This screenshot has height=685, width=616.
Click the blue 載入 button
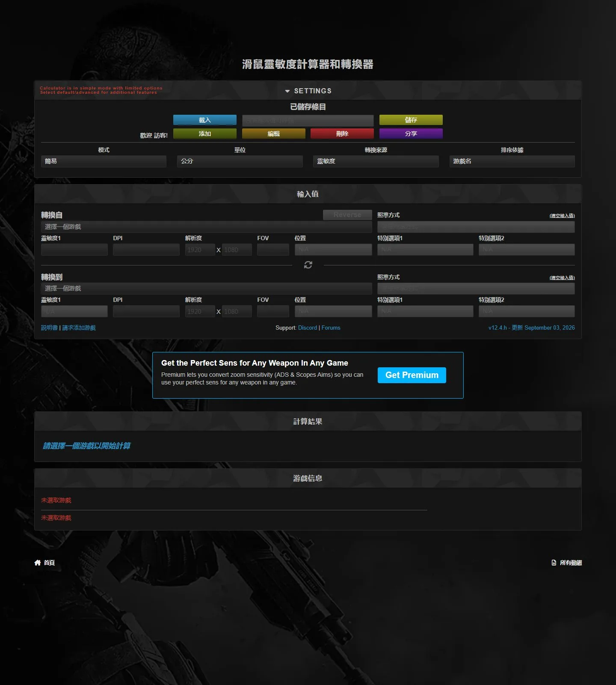pyautogui.click(x=205, y=120)
